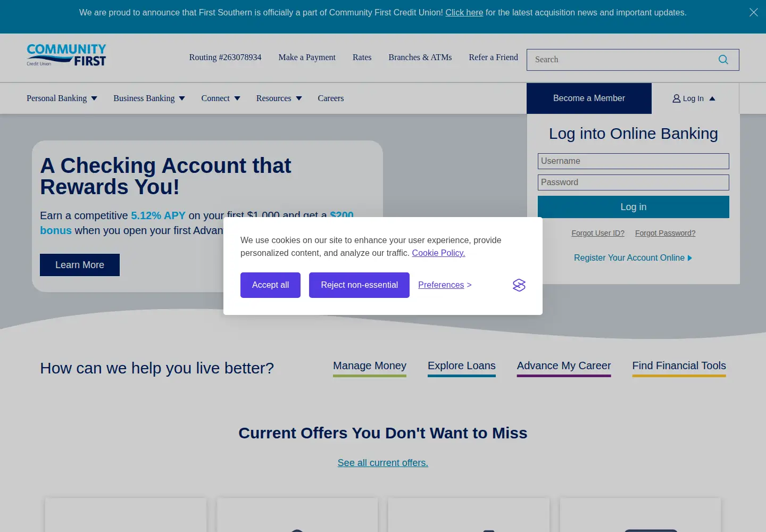Image resolution: width=766 pixels, height=532 pixels.
Task: Follow the Click here acquisition news link
Action: [464, 12]
